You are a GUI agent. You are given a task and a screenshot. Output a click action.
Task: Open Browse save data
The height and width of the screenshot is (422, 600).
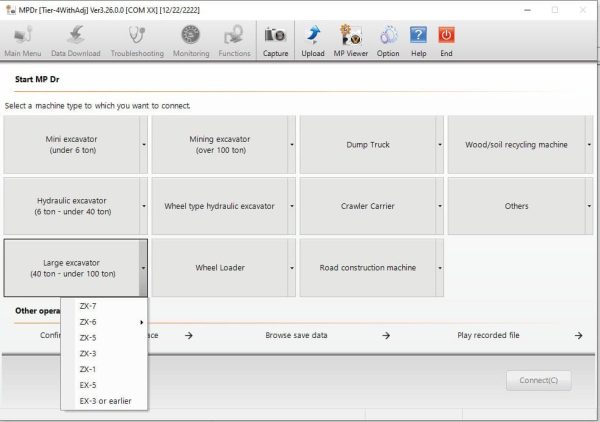[x=296, y=335]
